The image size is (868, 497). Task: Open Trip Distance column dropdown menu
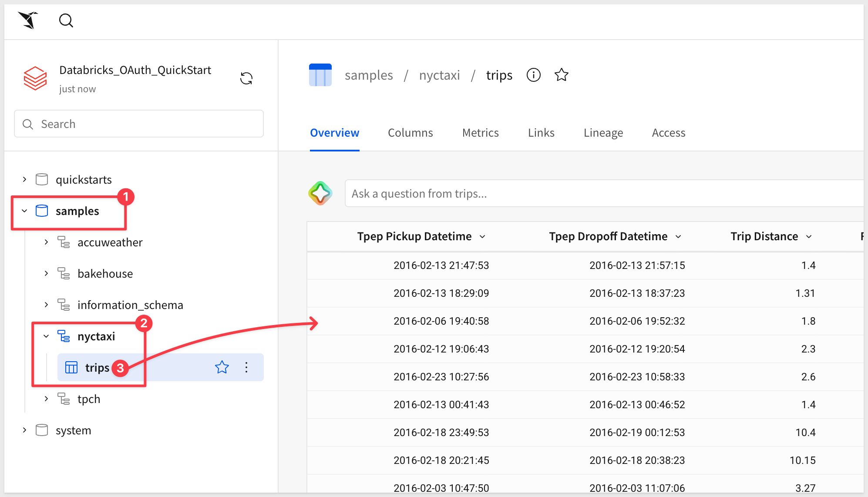809,237
